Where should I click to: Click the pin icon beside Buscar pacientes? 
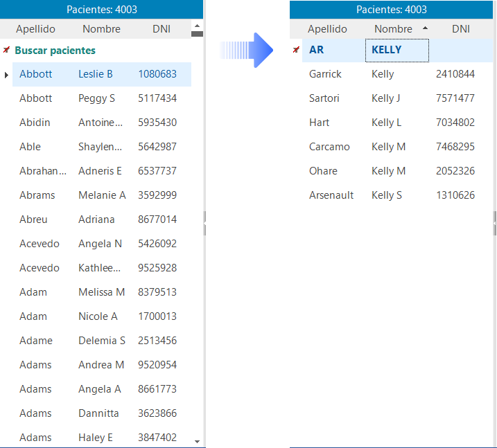[x=6, y=50]
